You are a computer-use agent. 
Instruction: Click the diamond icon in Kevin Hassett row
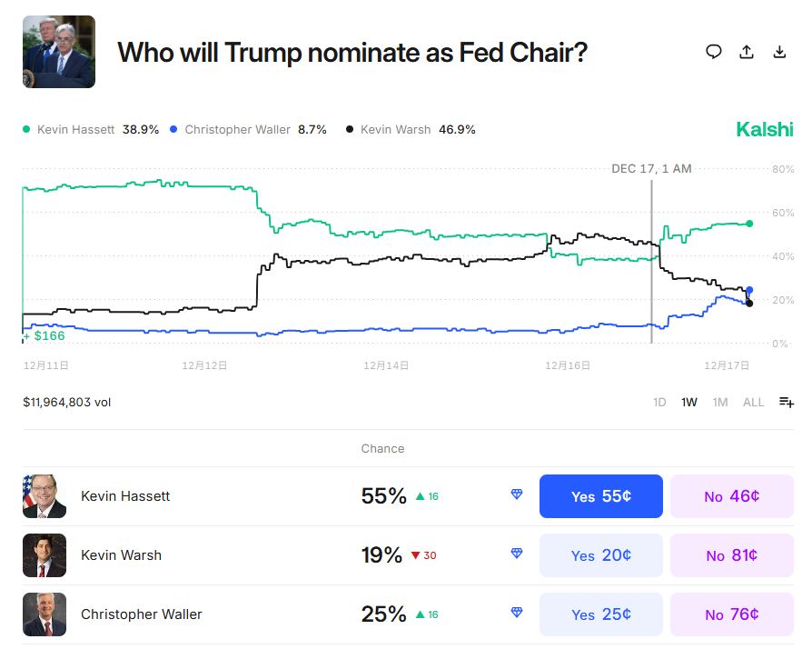click(x=517, y=494)
